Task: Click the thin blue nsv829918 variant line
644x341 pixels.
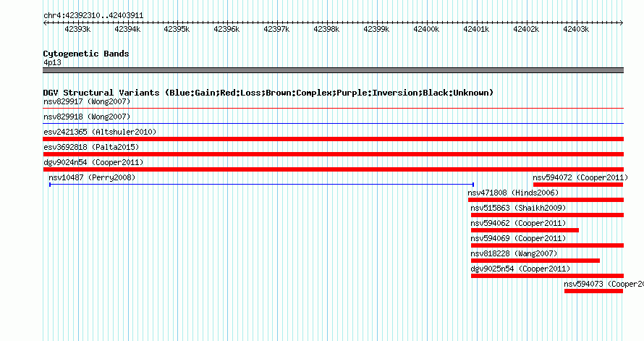Action: [333, 124]
